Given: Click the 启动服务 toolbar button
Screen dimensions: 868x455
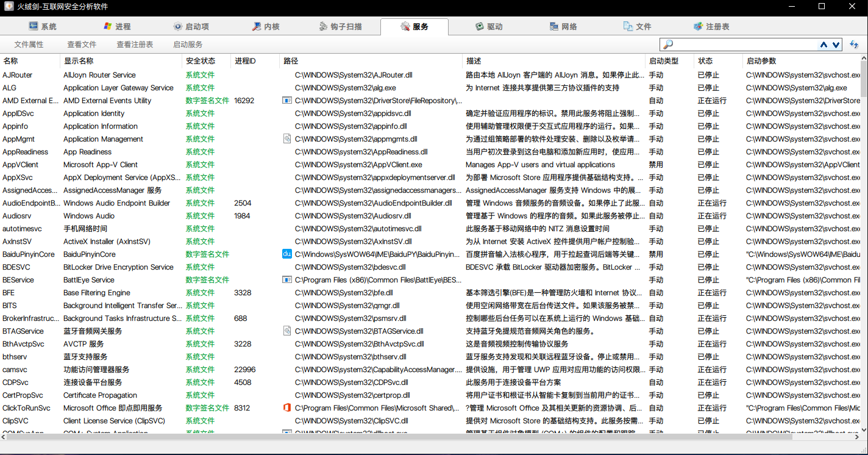Looking at the screenshot, I should click(188, 45).
